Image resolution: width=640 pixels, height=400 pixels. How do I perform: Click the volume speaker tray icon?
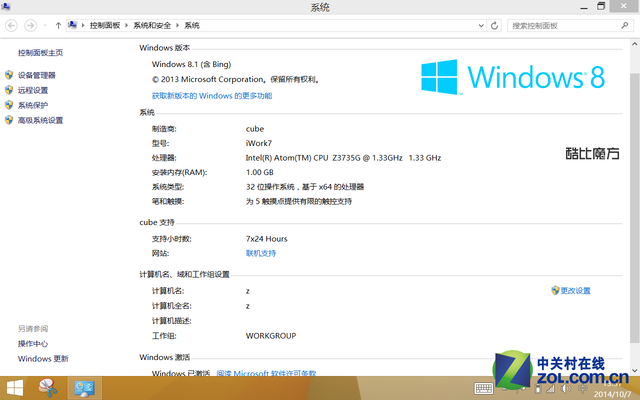click(x=566, y=389)
